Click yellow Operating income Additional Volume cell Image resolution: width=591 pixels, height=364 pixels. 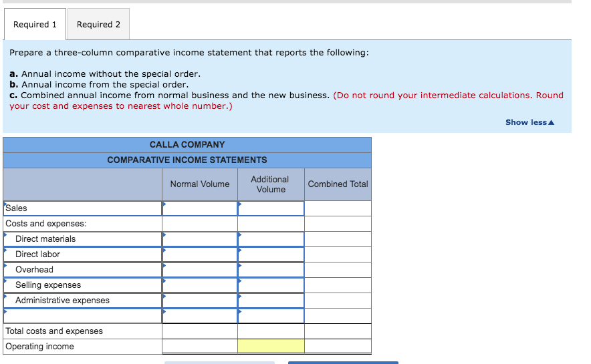click(x=271, y=347)
